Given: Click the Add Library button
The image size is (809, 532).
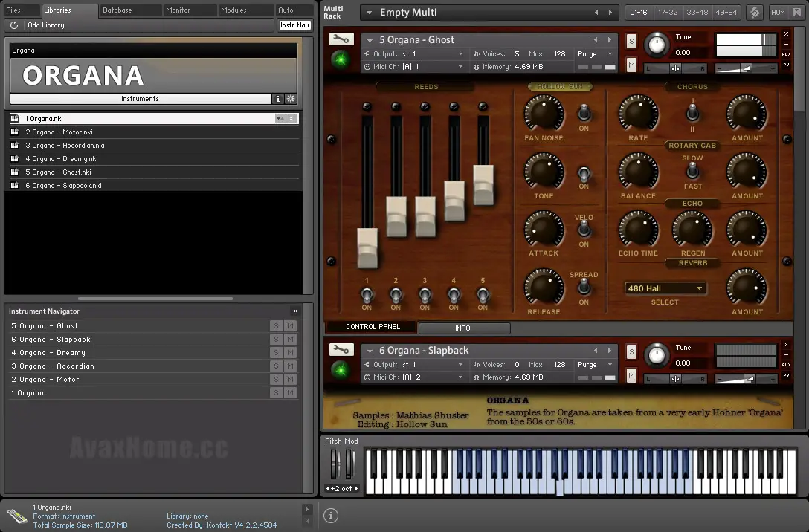Looking at the screenshot, I should (x=46, y=25).
